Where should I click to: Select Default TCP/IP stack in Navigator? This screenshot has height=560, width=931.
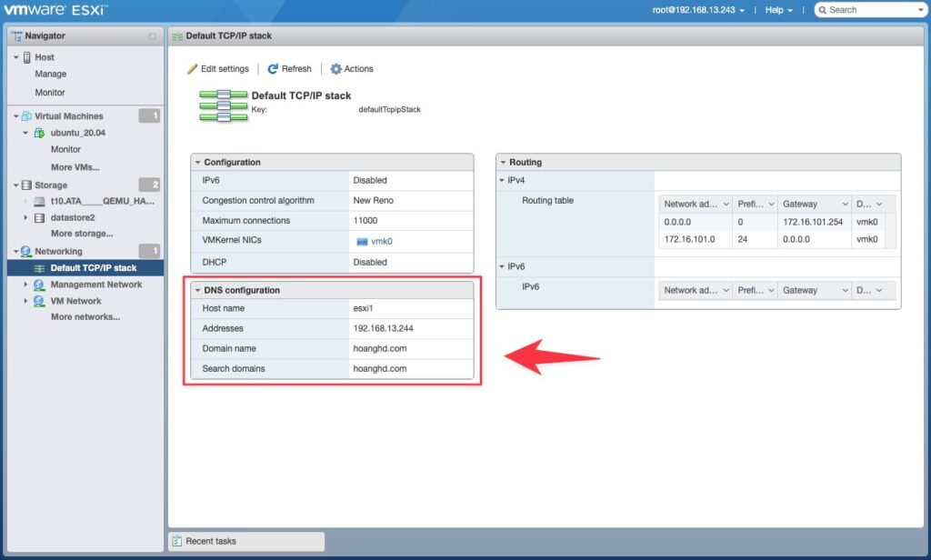coord(85,268)
